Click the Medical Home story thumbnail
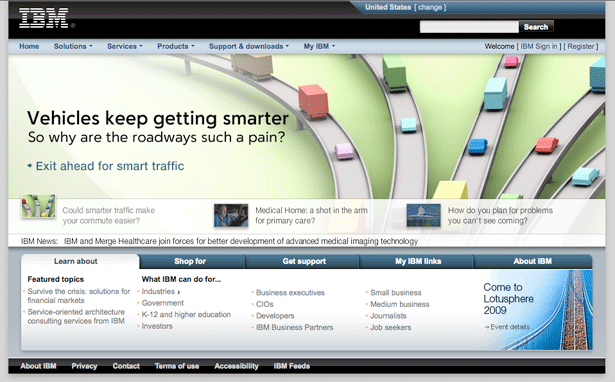Image resolution: width=615 pixels, height=382 pixels. (231, 215)
